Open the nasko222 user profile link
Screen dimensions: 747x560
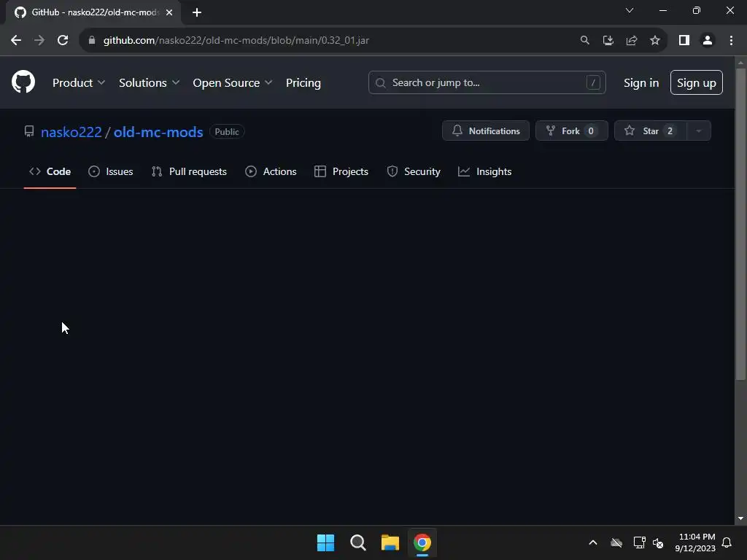(x=71, y=132)
